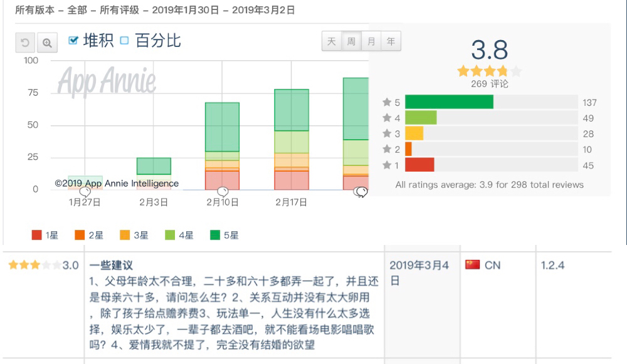This screenshot has height=364, width=627.
Task: Switch chart granularity to 天
Action: 332,41
